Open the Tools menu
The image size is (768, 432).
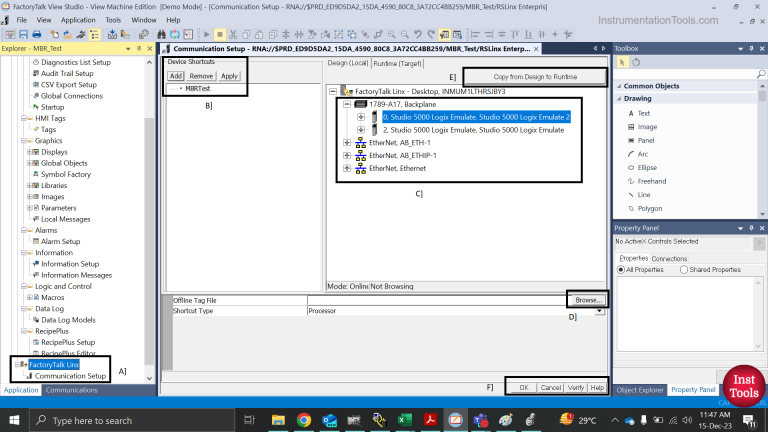(x=113, y=20)
